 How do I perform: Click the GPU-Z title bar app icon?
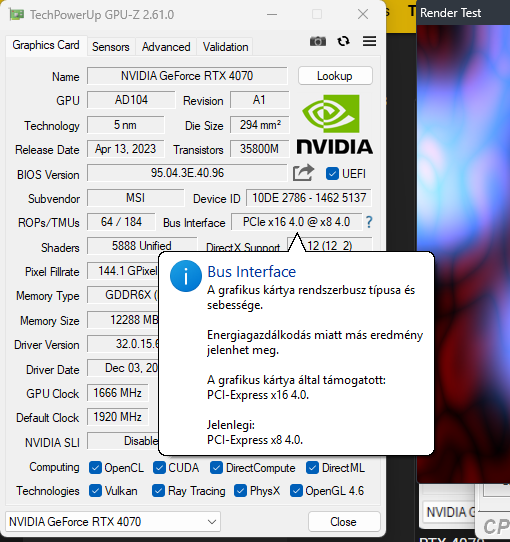(17, 15)
